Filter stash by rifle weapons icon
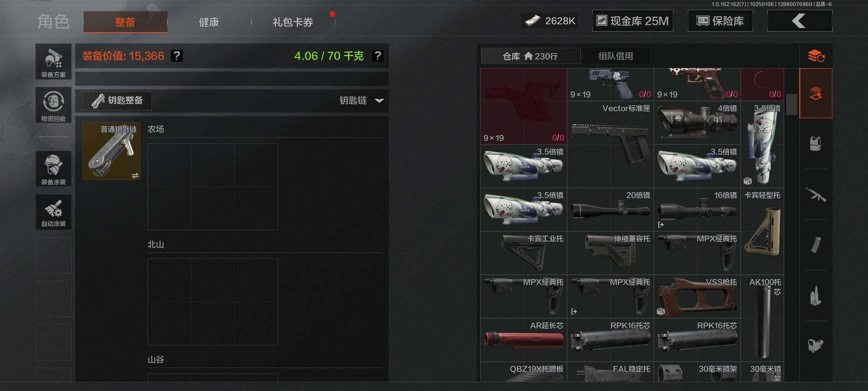The image size is (868, 391). (x=816, y=194)
